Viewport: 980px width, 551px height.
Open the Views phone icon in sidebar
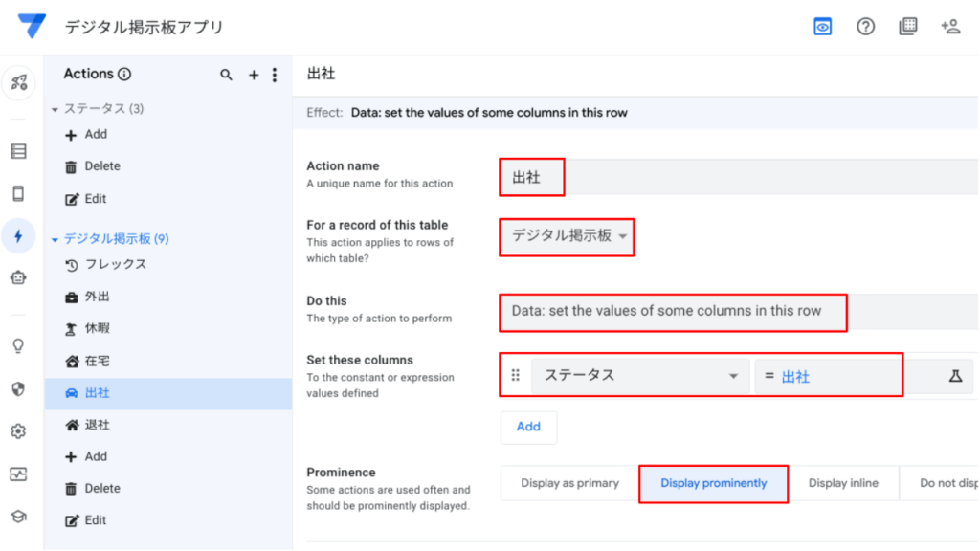(19, 193)
